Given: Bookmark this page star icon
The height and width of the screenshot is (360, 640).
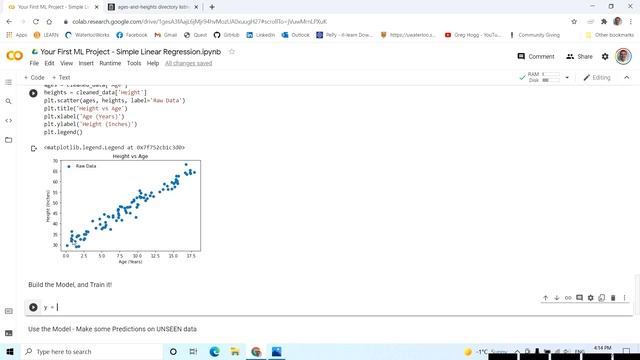Looking at the screenshot, I should (x=574, y=22).
